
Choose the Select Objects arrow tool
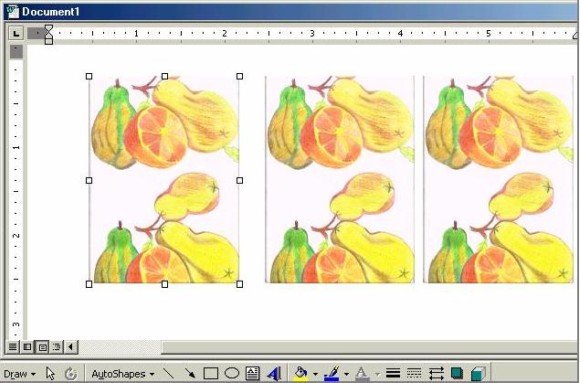pyautogui.click(x=50, y=373)
